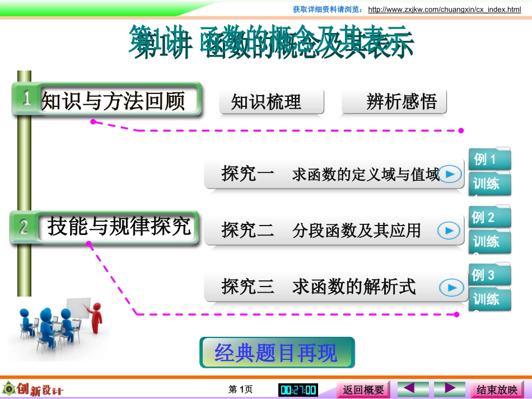The width and height of the screenshot is (532, 399).
Task: Click the 获取详细资料请浏览 text
Action: [327, 10]
